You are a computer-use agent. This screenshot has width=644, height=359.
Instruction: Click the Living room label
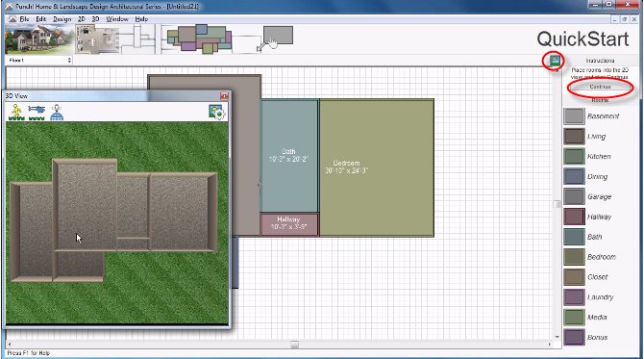coord(596,137)
